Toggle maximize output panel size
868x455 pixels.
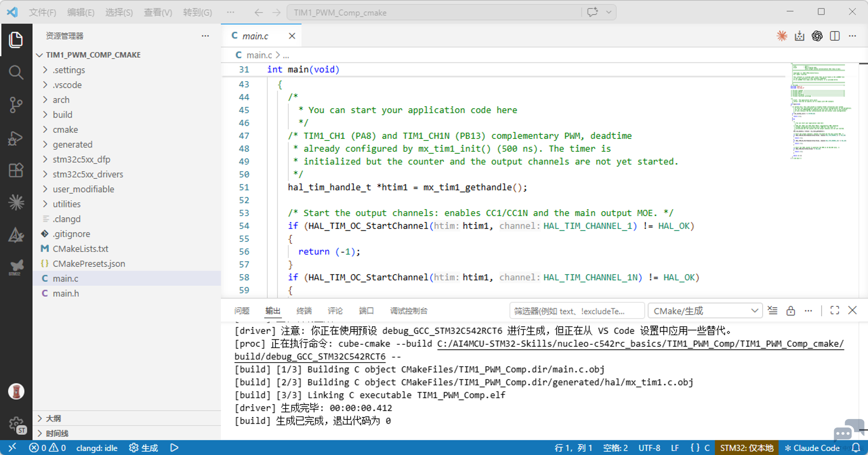click(x=834, y=311)
